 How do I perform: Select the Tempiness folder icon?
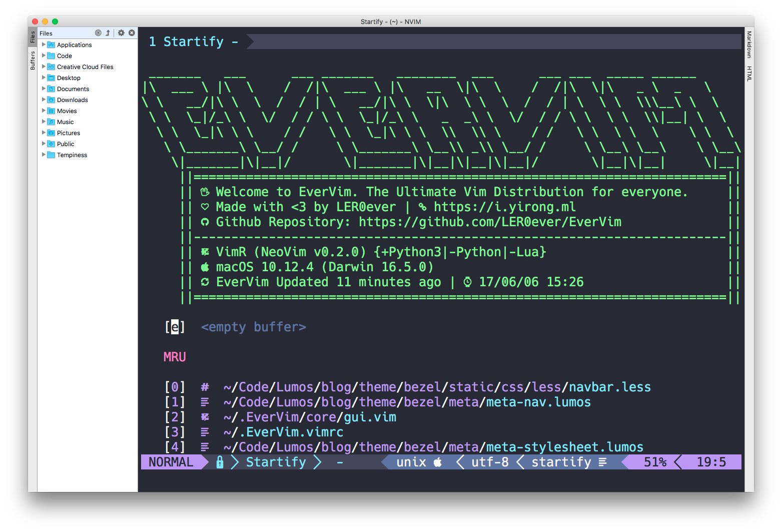(51, 155)
